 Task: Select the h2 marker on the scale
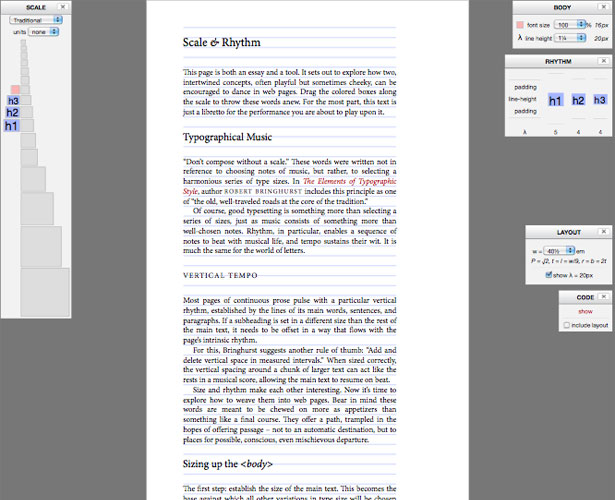pyautogui.click(x=12, y=113)
